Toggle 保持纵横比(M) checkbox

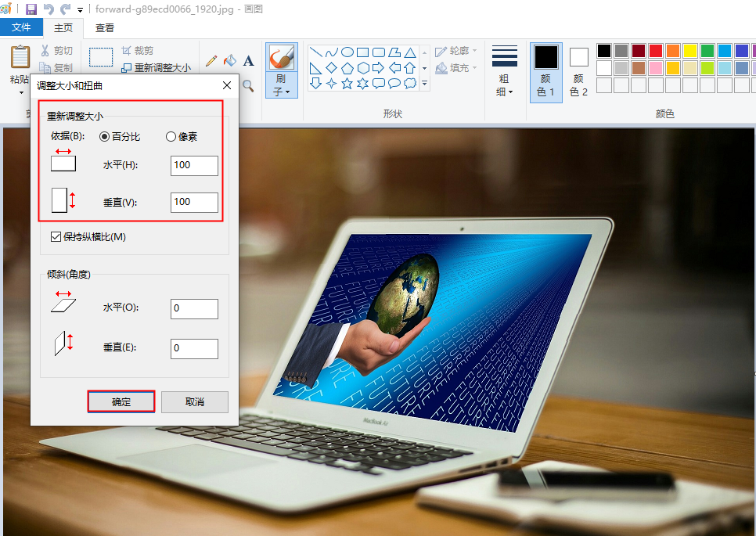56,236
